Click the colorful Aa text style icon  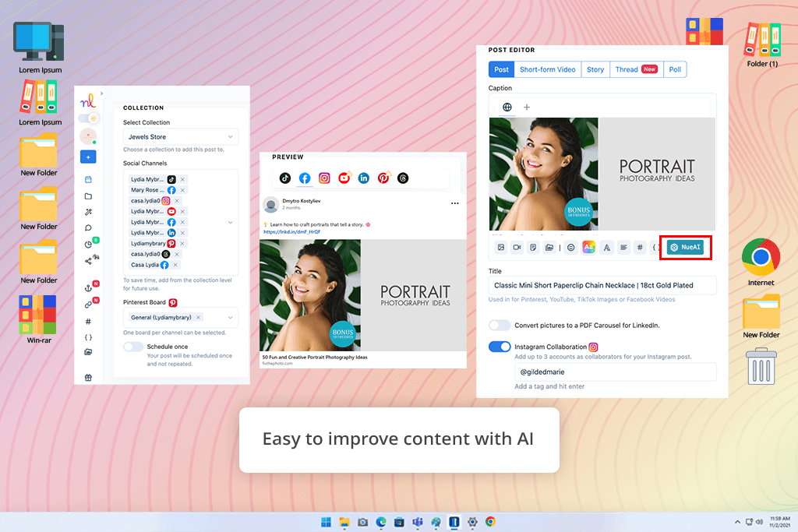tap(588, 247)
